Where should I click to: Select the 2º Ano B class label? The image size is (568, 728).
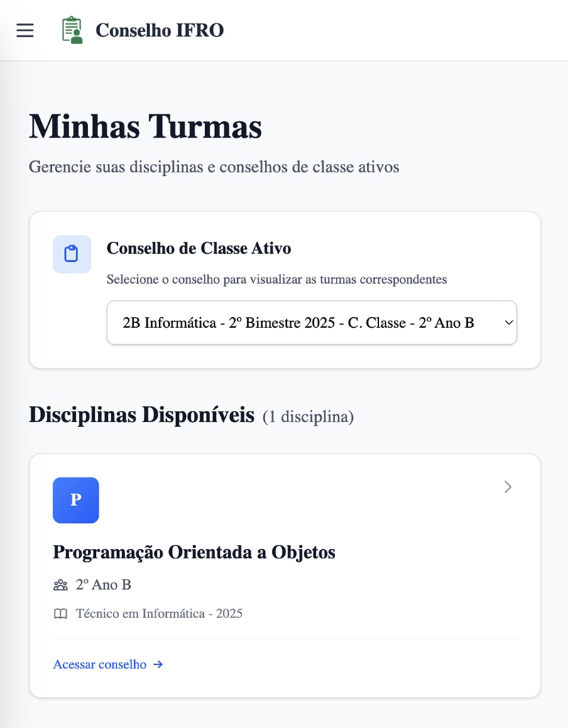tap(104, 585)
